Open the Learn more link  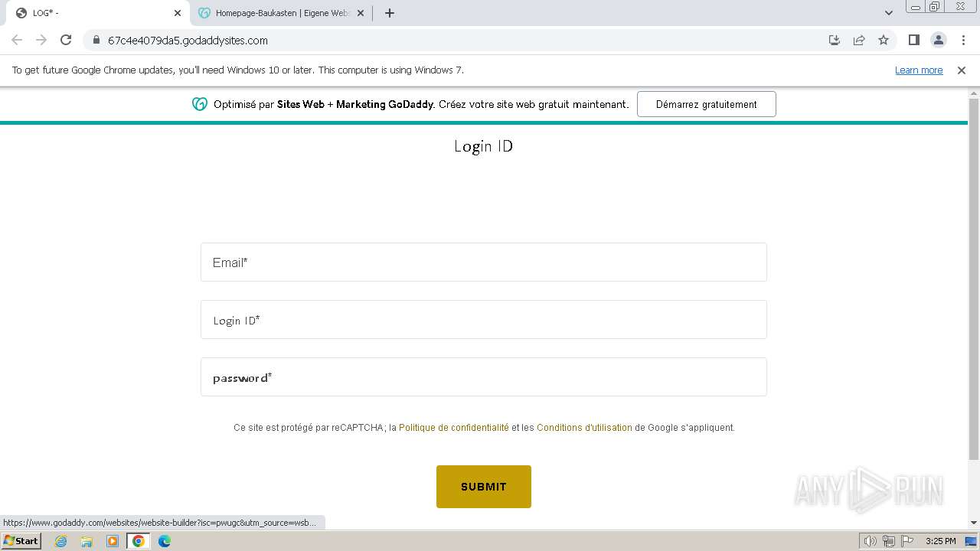pyautogui.click(x=919, y=70)
